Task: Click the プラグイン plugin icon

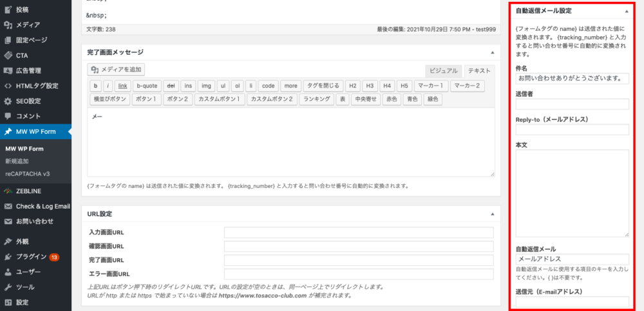Action: coord(8,256)
